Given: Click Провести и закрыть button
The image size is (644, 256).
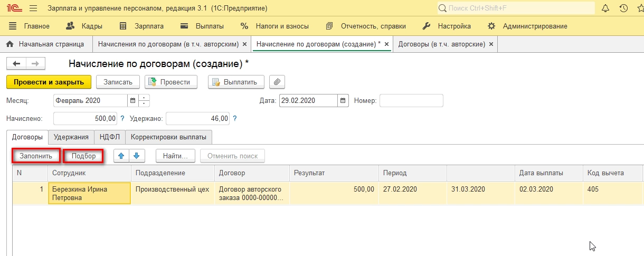Looking at the screenshot, I should 49,82.
